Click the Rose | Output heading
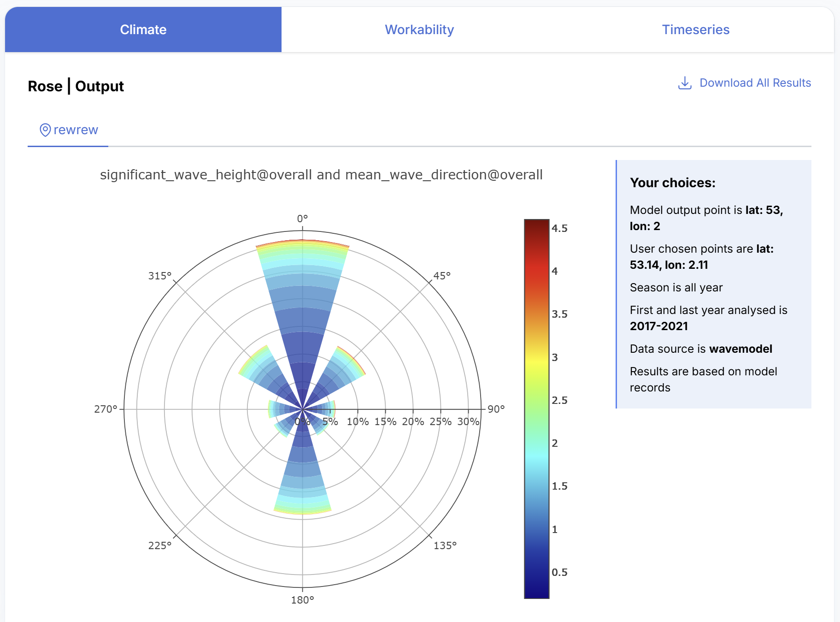This screenshot has height=622, width=840. pyautogui.click(x=76, y=86)
